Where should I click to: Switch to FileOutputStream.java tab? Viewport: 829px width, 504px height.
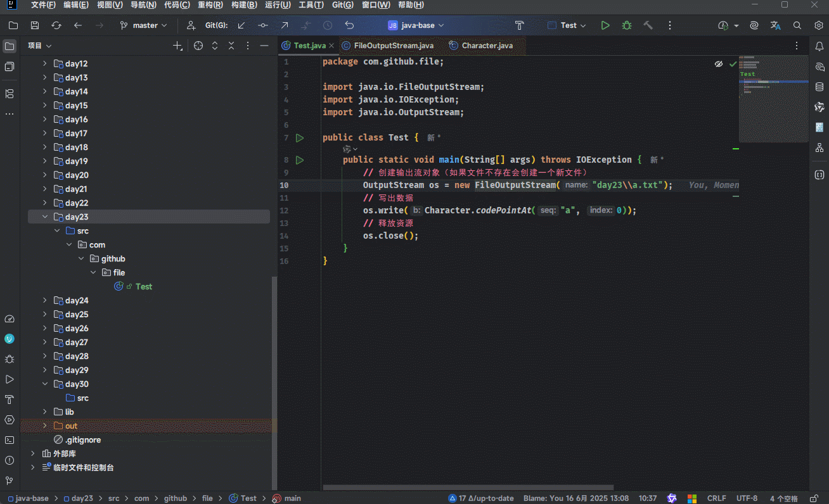coord(393,46)
